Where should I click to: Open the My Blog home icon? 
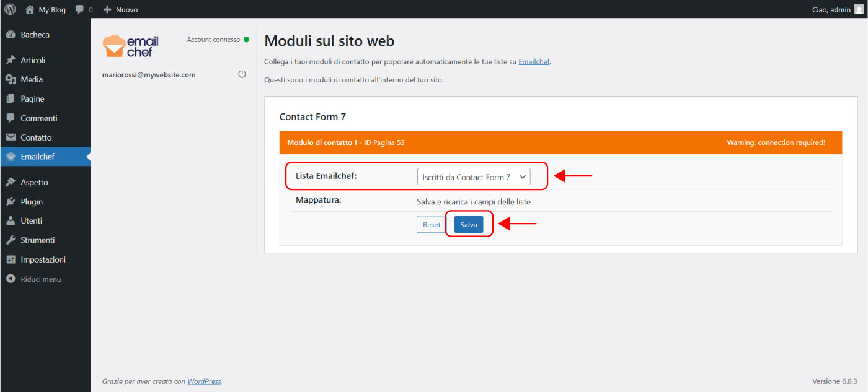pos(30,9)
